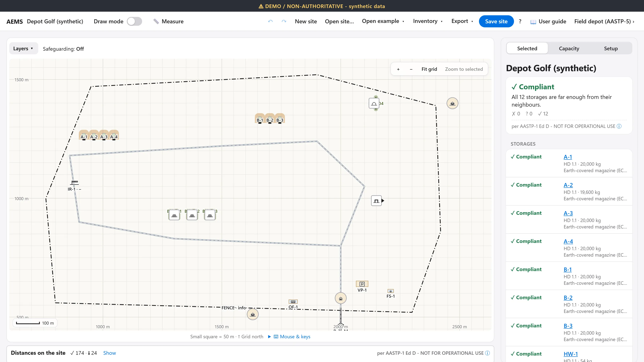Viewport: 644px width, 362px height.
Task: Select the A-1 magazine on the map
Action: [84, 135]
